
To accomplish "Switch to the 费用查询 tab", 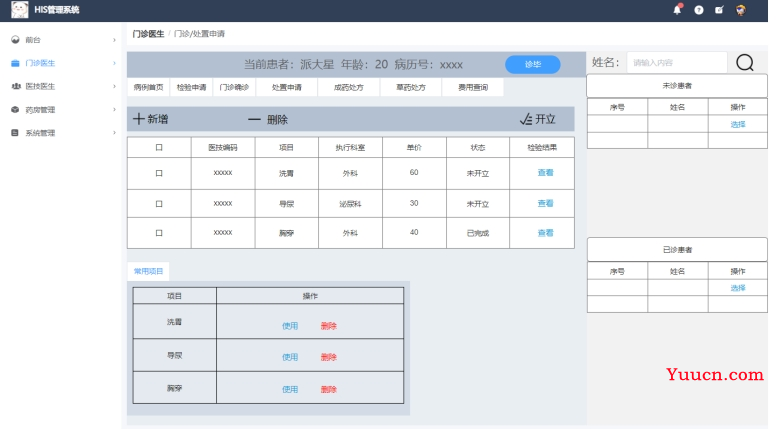I will (473, 87).
